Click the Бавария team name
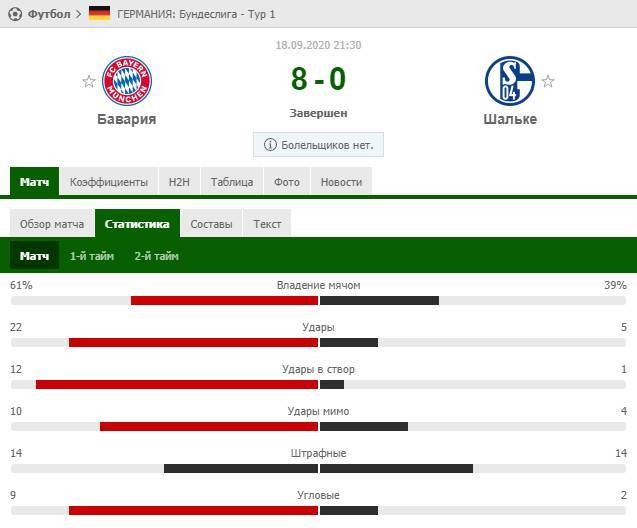The width and height of the screenshot is (637, 528). pyautogui.click(x=126, y=118)
